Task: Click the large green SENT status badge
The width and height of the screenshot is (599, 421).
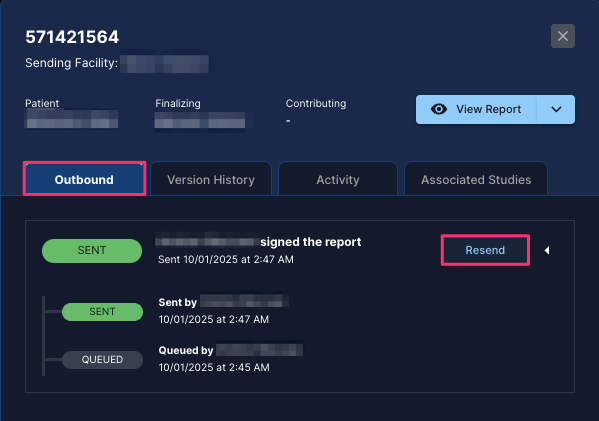Action: pos(92,251)
